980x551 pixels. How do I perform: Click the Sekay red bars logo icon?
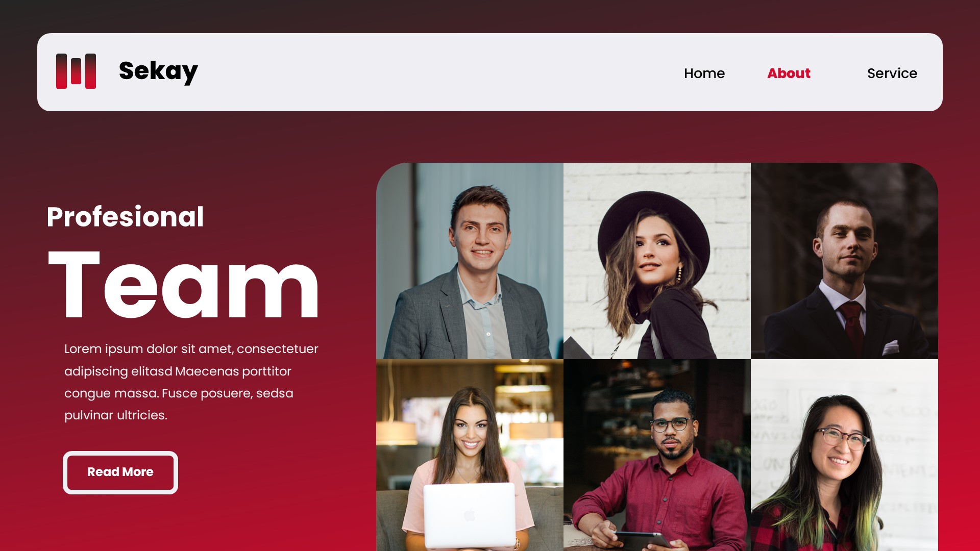coord(76,71)
